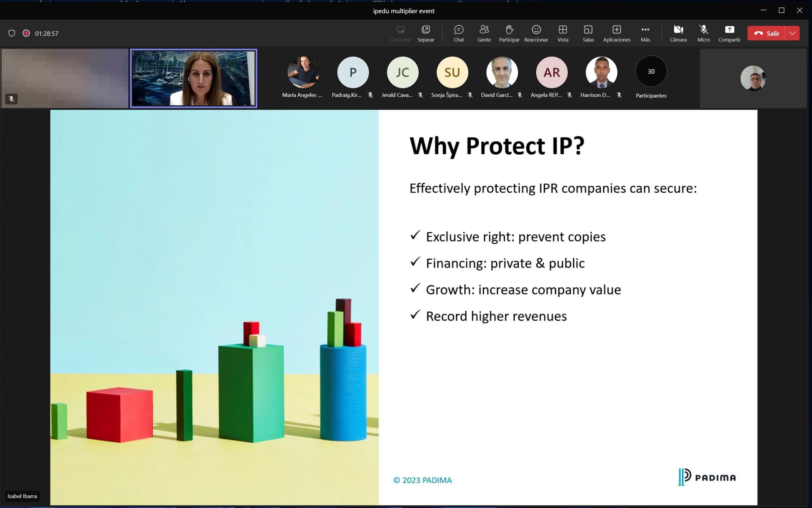812x508 pixels.
Task: Open the Gente participants panel
Action: coord(484,33)
